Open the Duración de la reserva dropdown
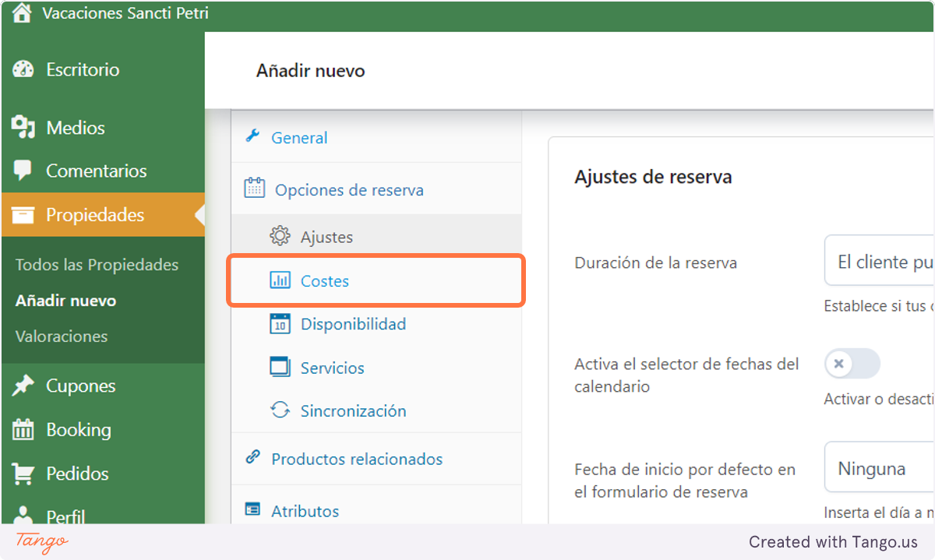The image size is (935, 560). 880,261
